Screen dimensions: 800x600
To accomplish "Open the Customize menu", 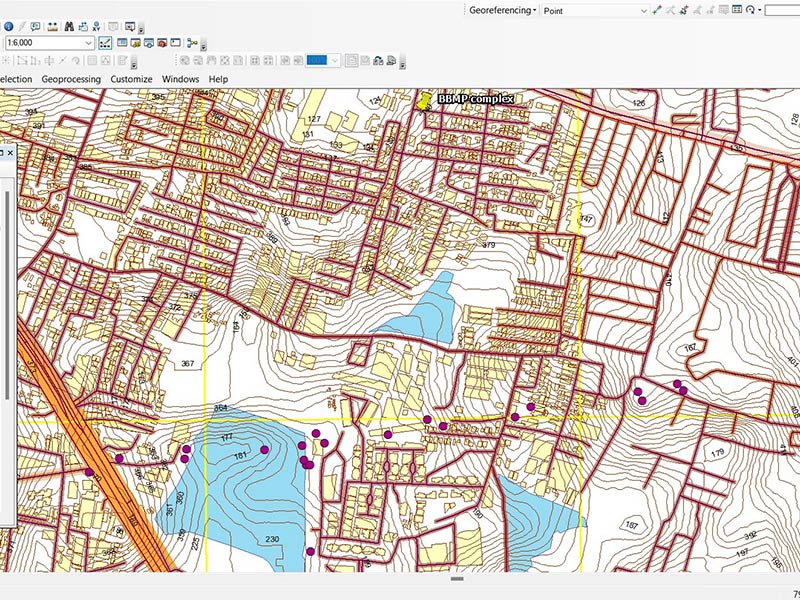I will click(131, 79).
